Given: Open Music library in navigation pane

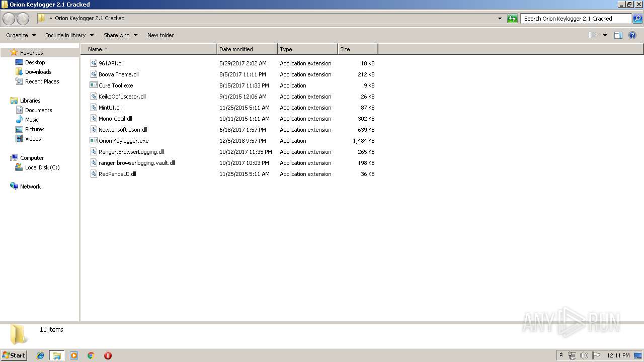Looking at the screenshot, I should point(32,120).
